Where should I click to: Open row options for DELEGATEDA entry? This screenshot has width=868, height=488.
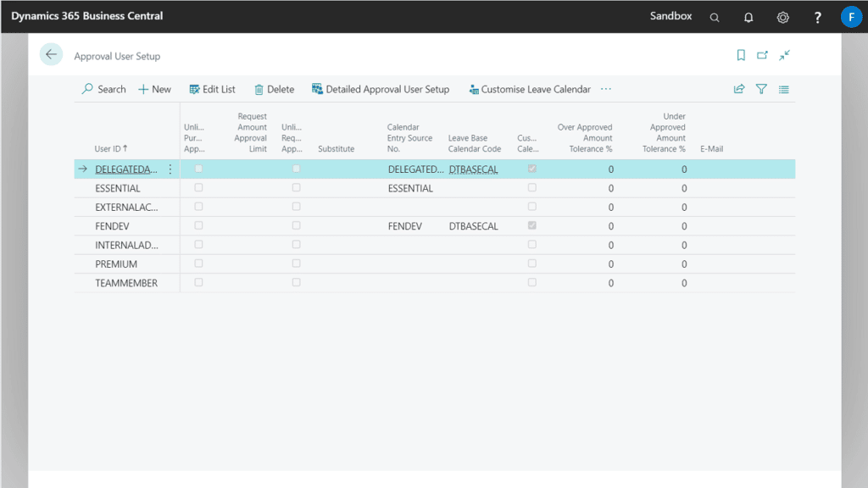[169, 169]
